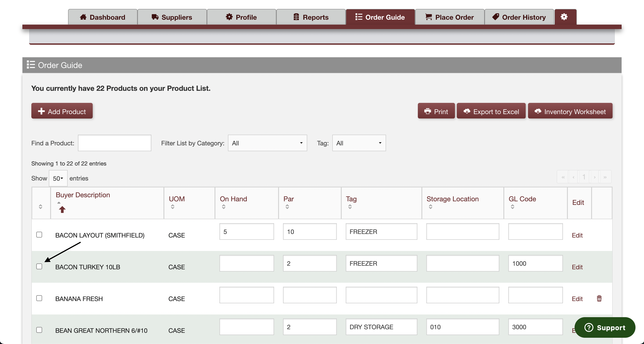Open Filter List by Category dropdown
The image size is (644, 344).
pos(267,143)
